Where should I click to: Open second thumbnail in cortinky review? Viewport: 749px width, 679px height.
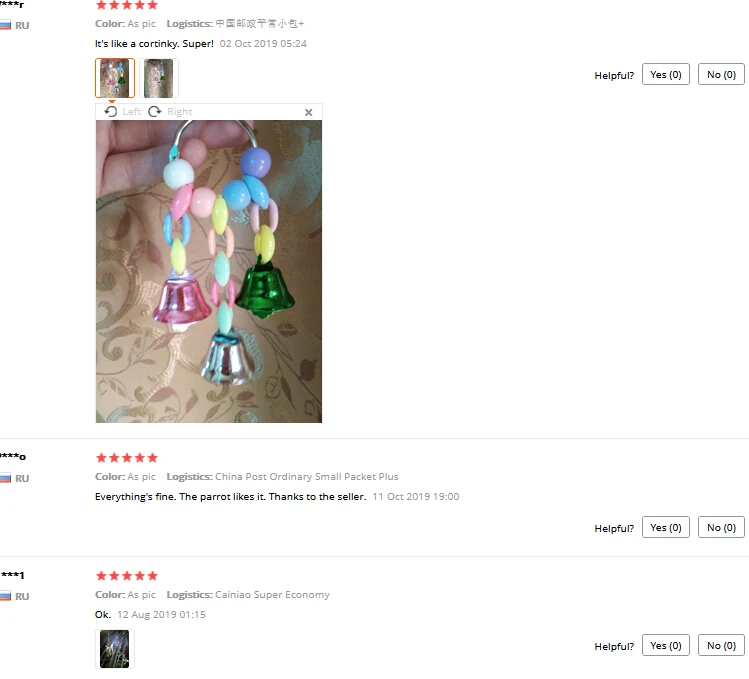(x=159, y=78)
